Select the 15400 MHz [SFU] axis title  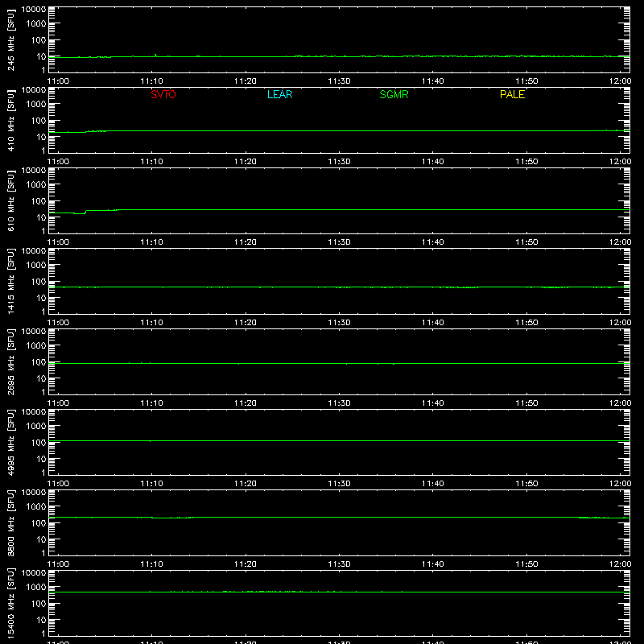[x=10, y=603]
